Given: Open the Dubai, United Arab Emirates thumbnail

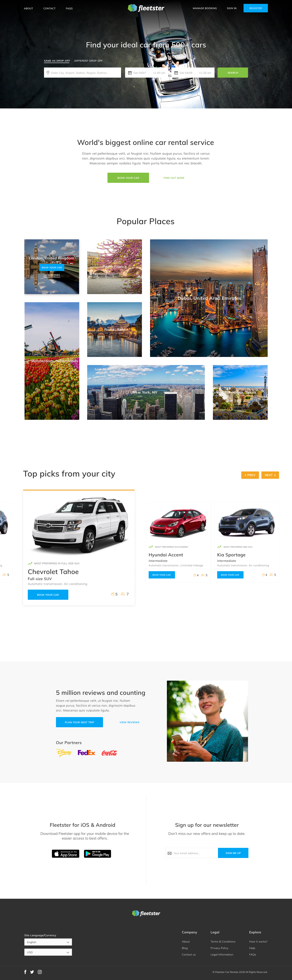Looking at the screenshot, I should click(x=209, y=298).
